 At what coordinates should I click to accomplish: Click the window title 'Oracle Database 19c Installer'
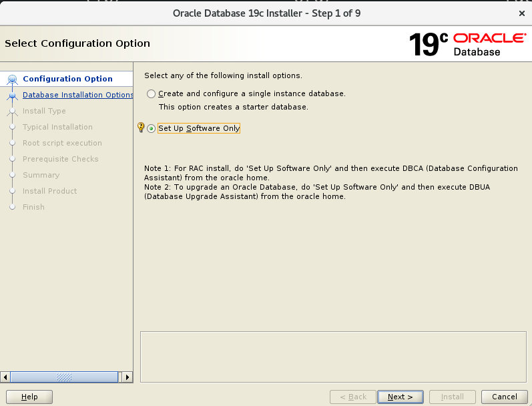click(x=238, y=13)
